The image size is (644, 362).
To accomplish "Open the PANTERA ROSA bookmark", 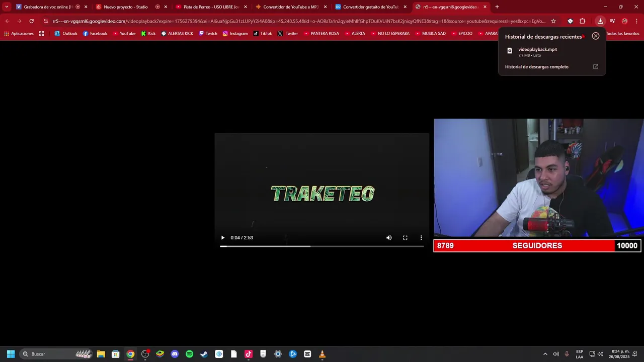I will point(321,34).
